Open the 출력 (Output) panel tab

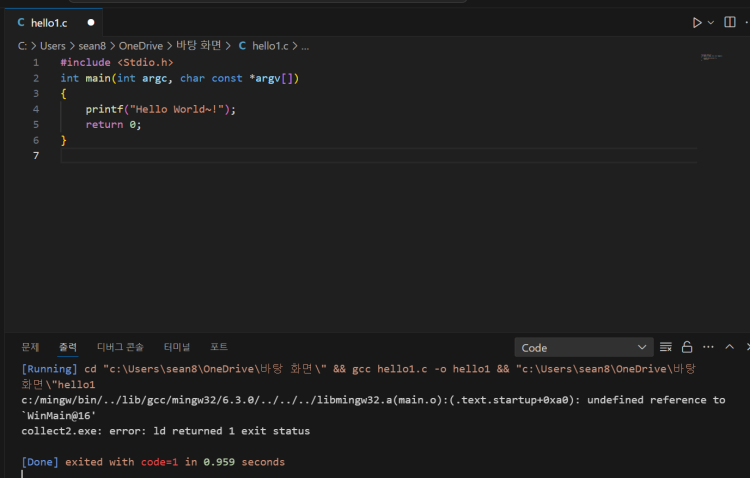coord(68,347)
